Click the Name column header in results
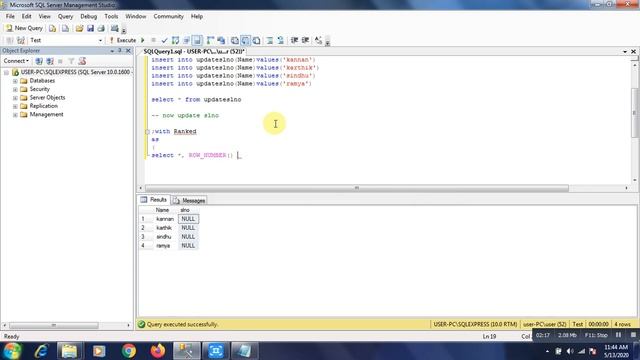Image resolution: width=640 pixels, height=360 pixels. coord(162,210)
